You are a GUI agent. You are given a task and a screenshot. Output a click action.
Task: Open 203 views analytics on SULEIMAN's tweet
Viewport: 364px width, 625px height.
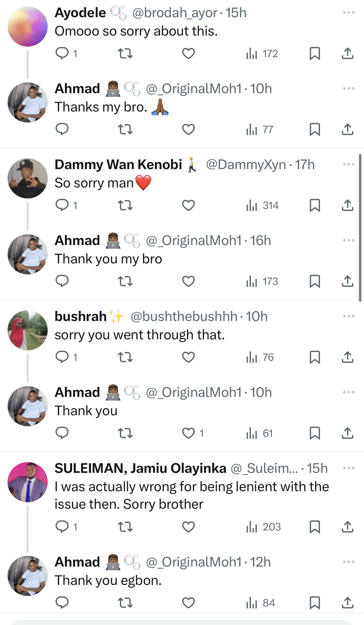(x=264, y=527)
